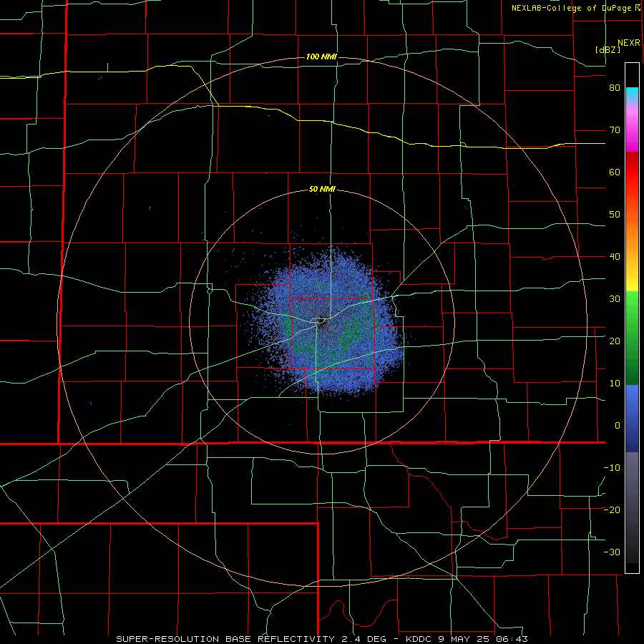The width and height of the screenshot is (644, 644).
Task: Click the -20 value on the dBZ scale
Action: tap(612, 510)
